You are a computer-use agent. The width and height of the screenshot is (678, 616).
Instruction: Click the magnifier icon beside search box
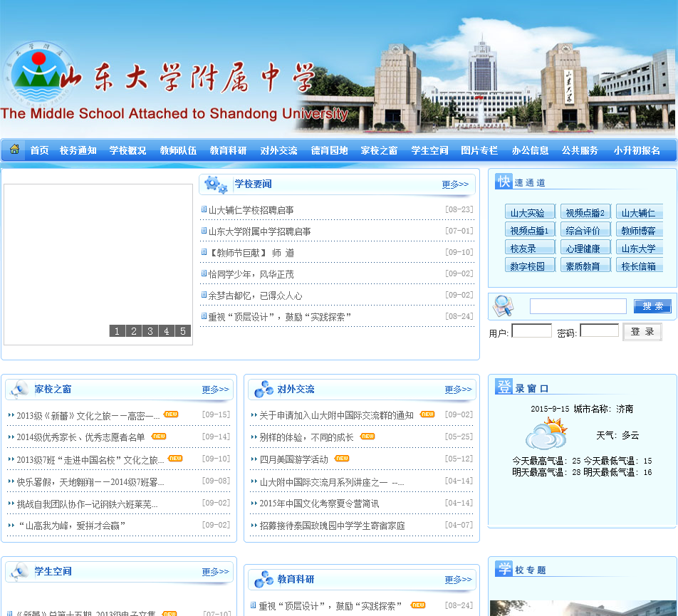coord(504,306)
